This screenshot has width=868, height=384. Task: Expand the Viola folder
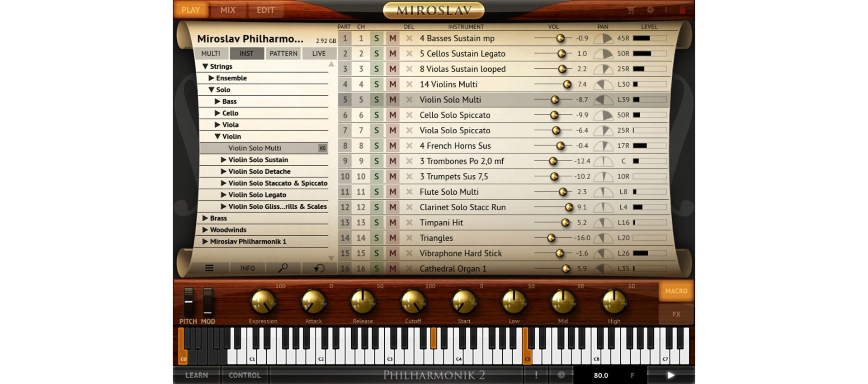click(217, 125)
